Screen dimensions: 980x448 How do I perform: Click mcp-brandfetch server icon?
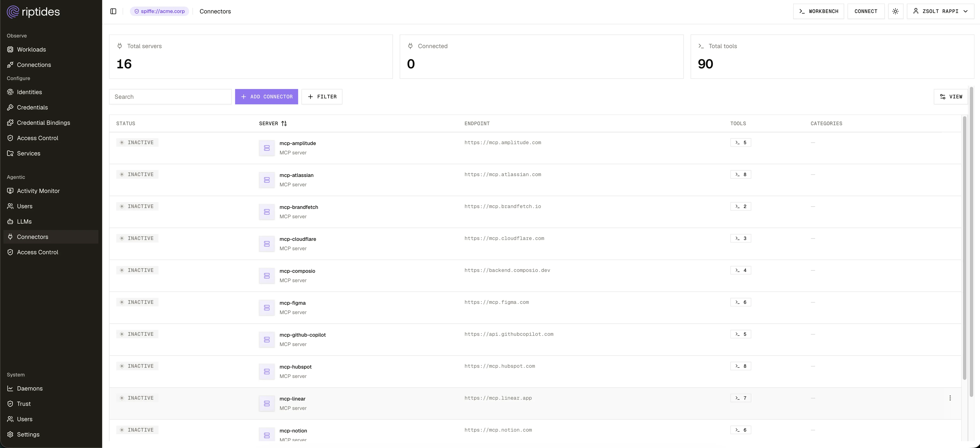(x=267, y=212)
